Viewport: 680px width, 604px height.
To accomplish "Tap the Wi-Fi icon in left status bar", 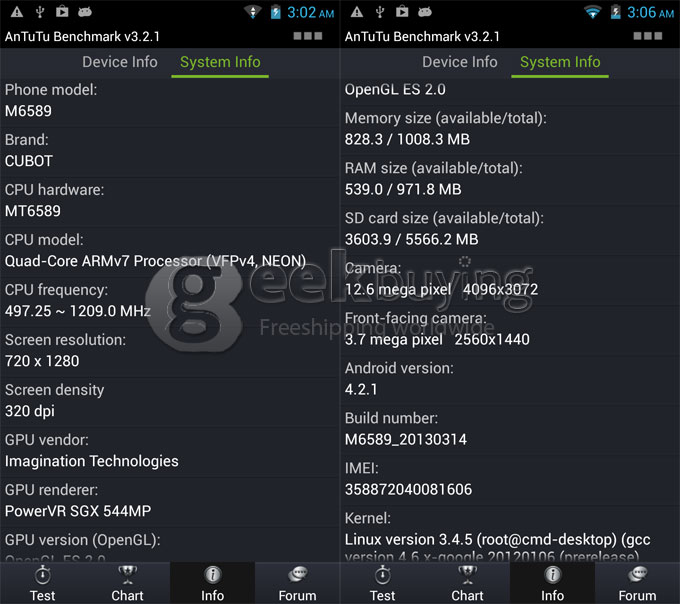I will (252, 12).
